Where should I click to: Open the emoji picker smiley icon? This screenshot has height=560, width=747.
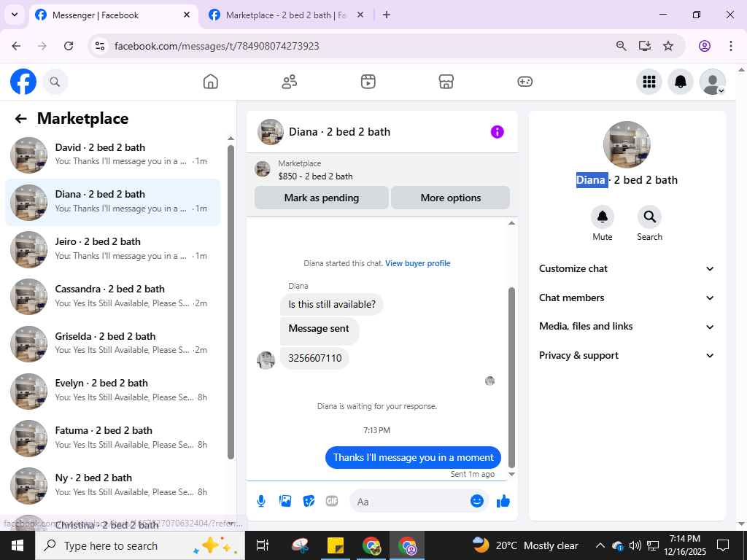477,501
